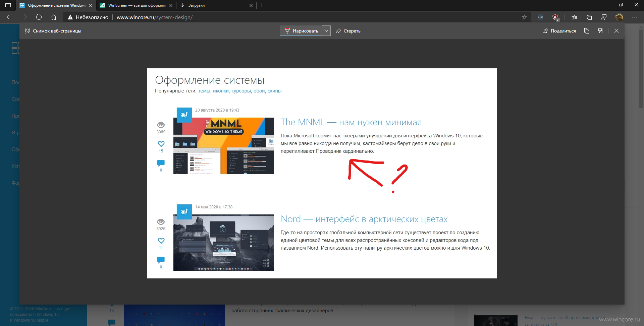Screen dimensions: 644x326
Task: Open the feedback icon in toolbar
Action: [x=604, y=17]
